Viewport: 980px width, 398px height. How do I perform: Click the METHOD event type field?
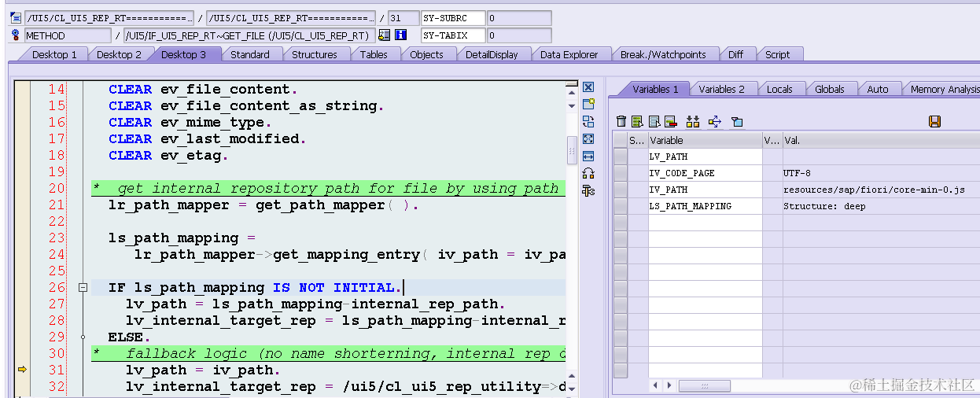(x=68, y=35)
